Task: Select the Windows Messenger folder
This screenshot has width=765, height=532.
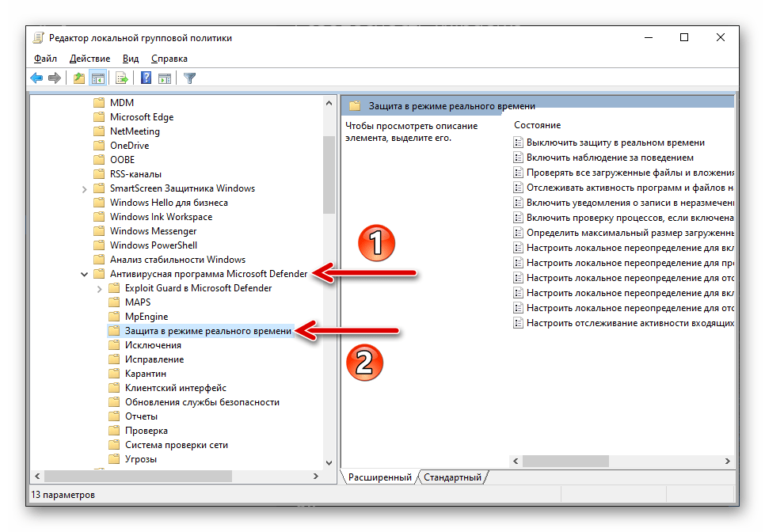Action: (153, 231)
